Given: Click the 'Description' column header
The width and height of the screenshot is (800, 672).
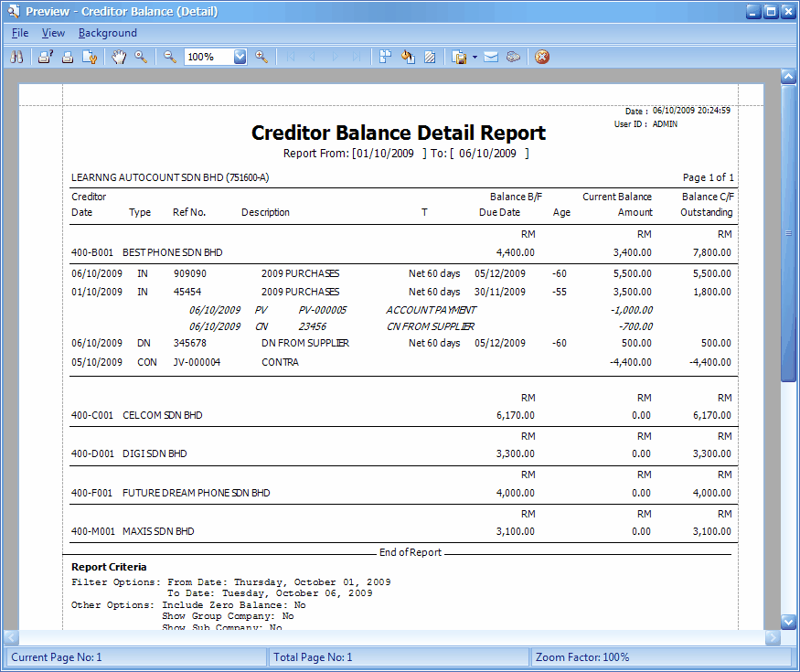Looking at the screenshot, I should [x=265, y=212].
